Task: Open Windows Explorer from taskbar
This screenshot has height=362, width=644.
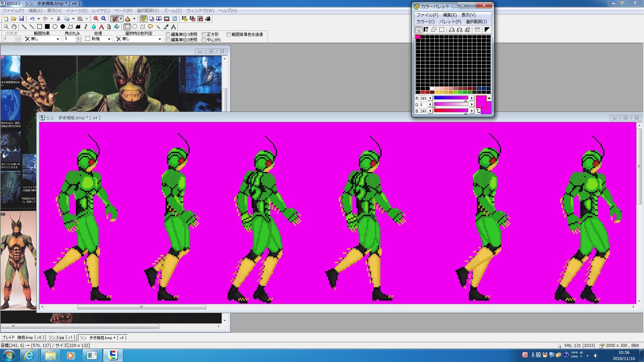Action: pos(50,355)
